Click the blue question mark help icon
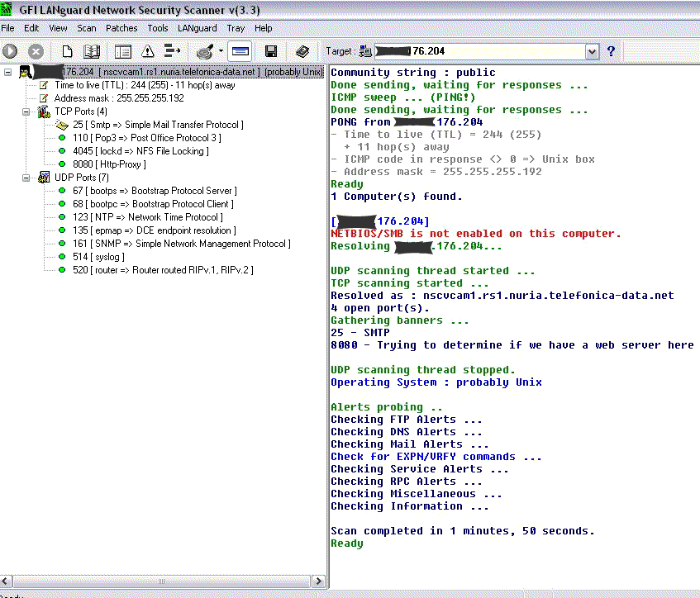Screen dimensions: 700x598 click(612, 51)
